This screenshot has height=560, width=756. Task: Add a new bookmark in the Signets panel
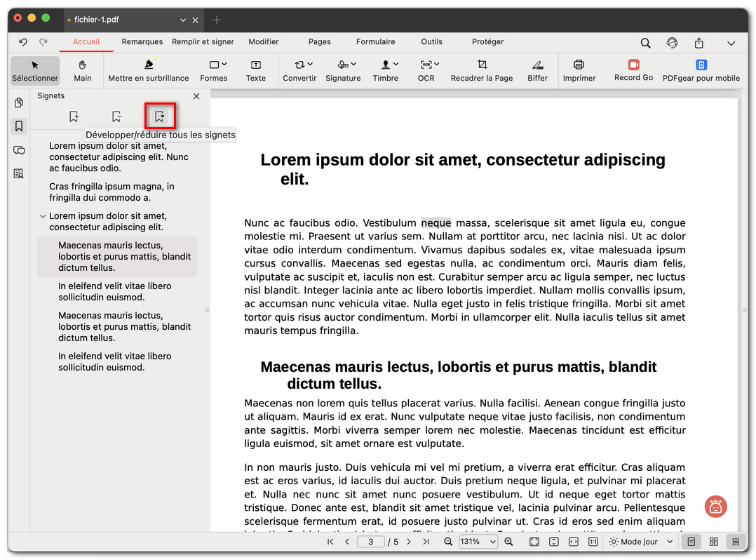pyautogui.click(x=73, y=116)
